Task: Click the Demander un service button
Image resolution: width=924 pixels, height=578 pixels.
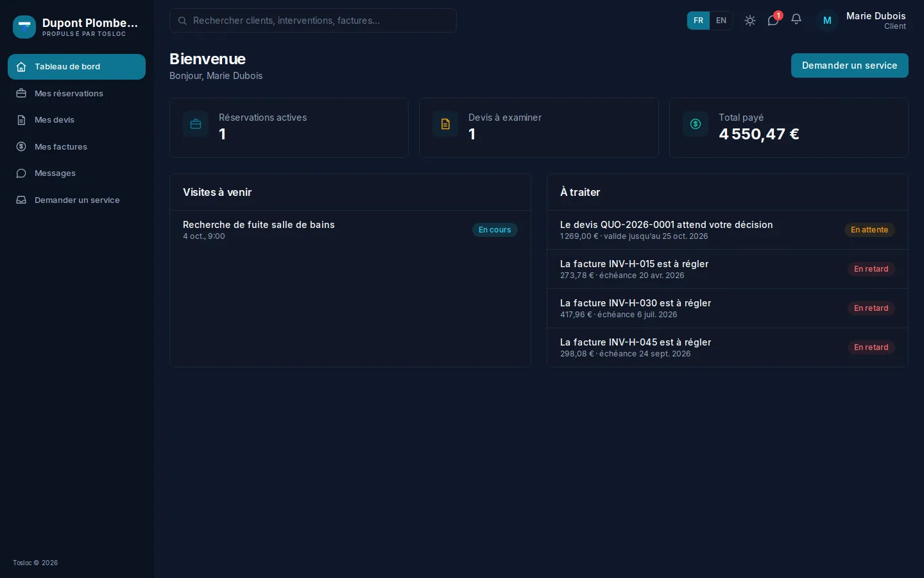Action: (850, 66)
